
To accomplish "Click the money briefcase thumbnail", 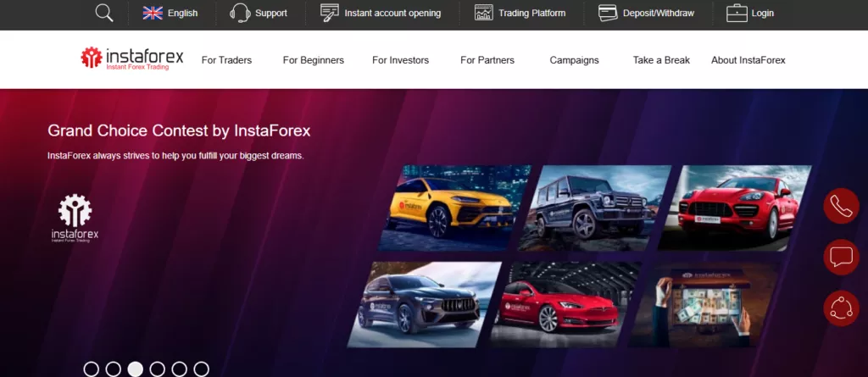I will click(704, 304).
